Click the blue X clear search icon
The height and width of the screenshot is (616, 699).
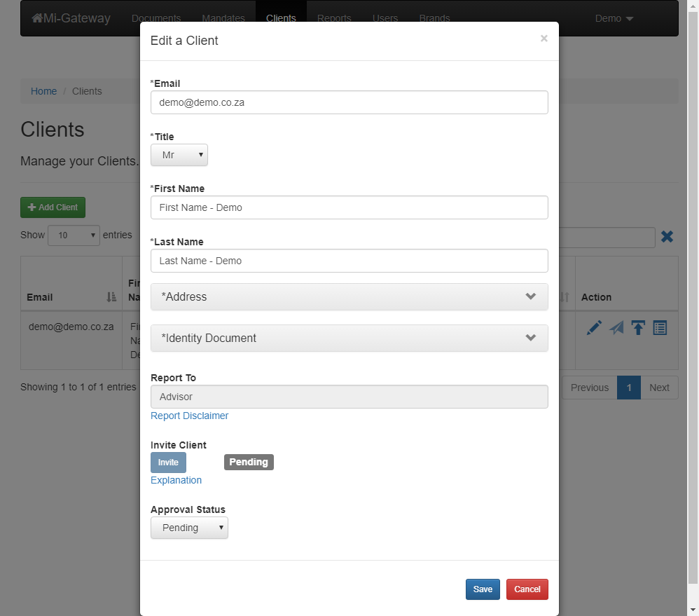[667, 237]
